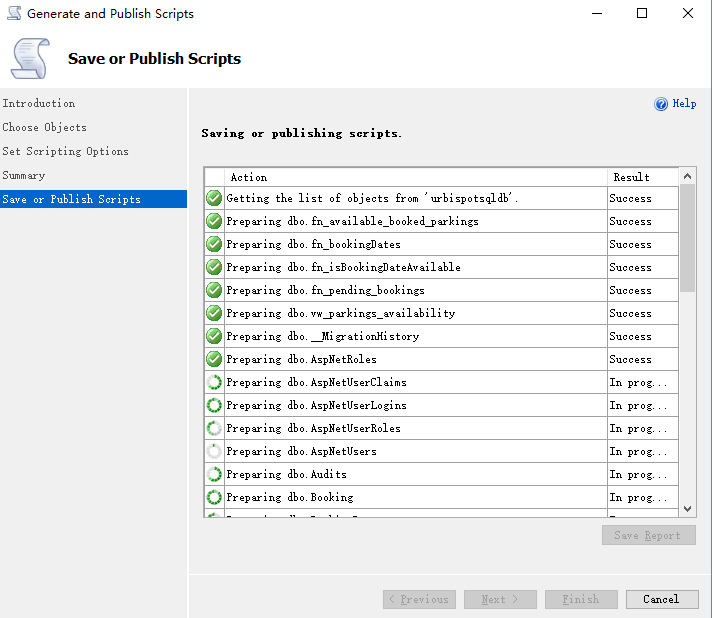
Task: Click spinner icon beside dbo.Booking row
Action: (x=214, y=497)
